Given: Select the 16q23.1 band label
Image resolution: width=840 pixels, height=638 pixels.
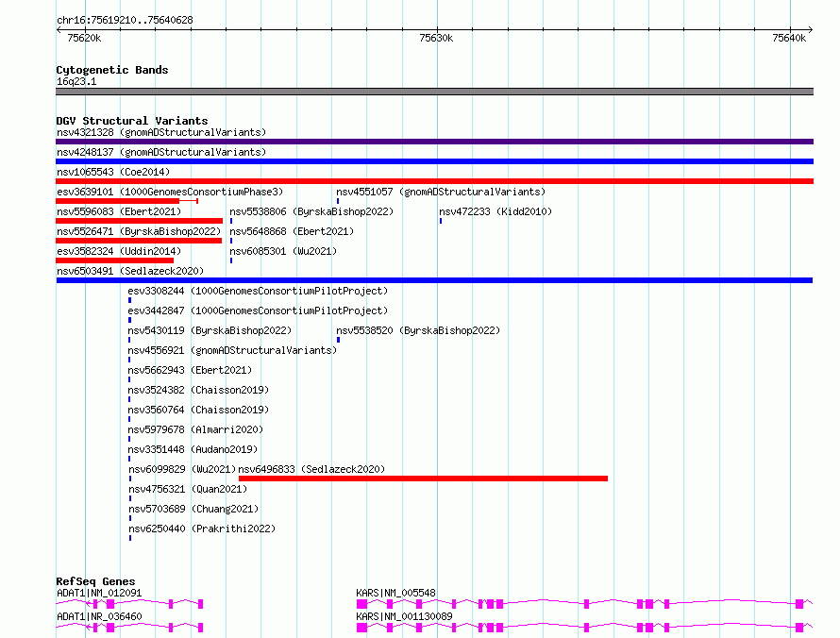Looking at the screenshot, I should (x=76, y=81).
